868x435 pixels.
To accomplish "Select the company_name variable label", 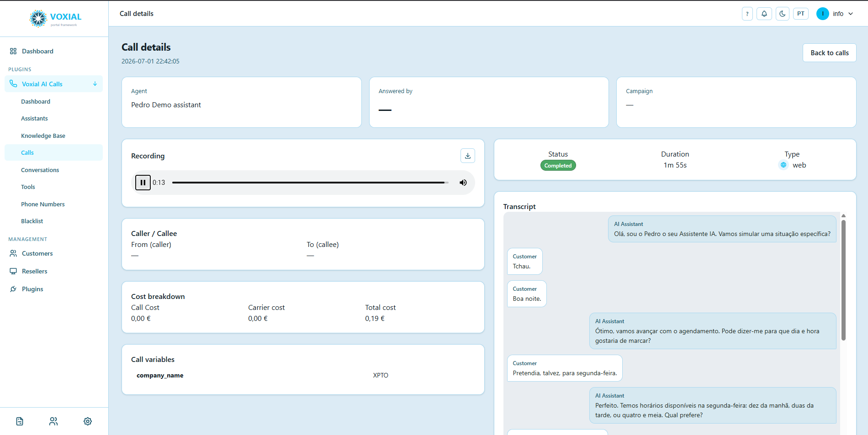I will tap(160, 375).
